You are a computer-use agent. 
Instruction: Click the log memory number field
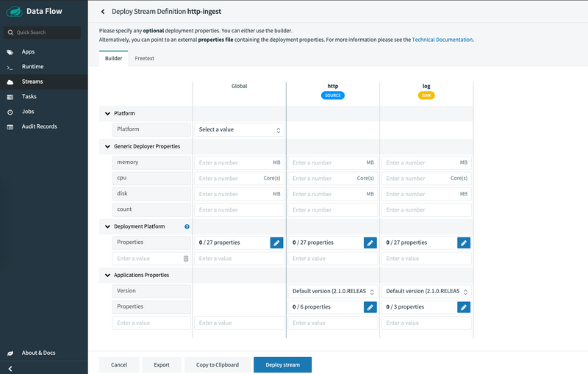[x=426, y=162]
